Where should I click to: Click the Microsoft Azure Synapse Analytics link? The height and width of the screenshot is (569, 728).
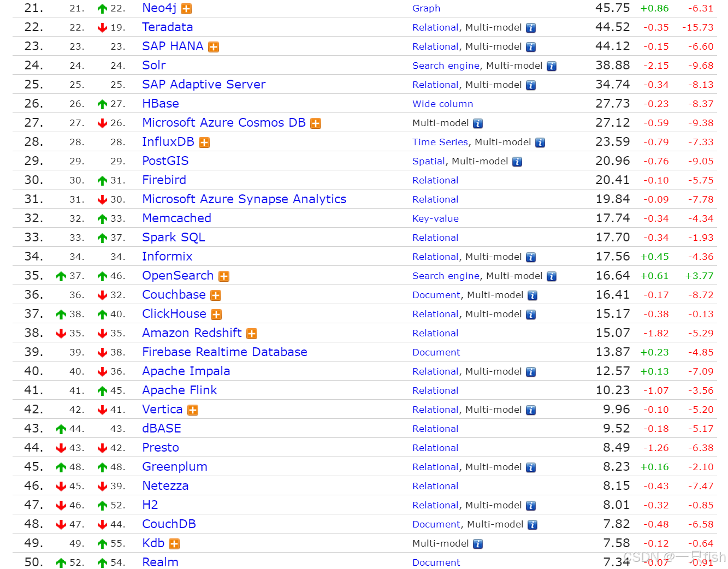(x=244, y=199)
